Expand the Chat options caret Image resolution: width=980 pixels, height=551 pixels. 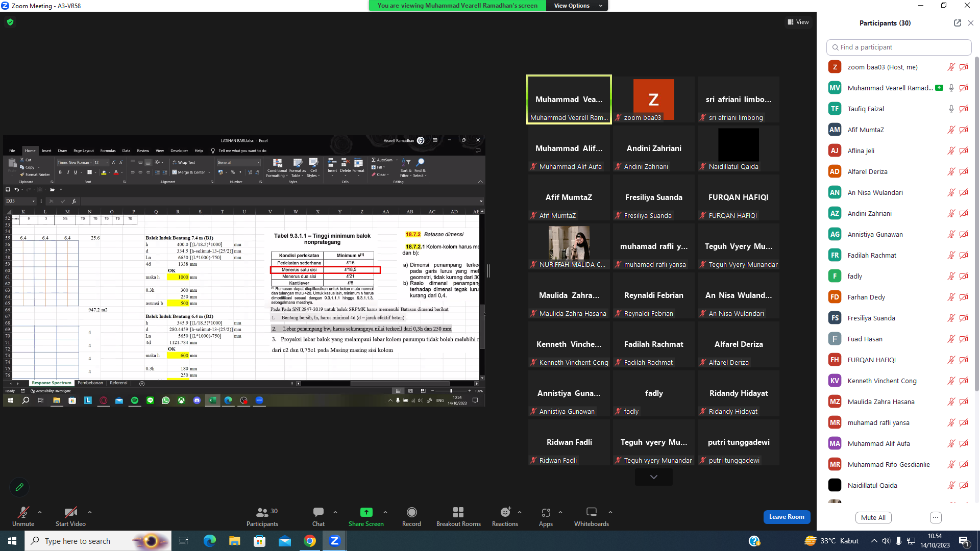point(335,512)
